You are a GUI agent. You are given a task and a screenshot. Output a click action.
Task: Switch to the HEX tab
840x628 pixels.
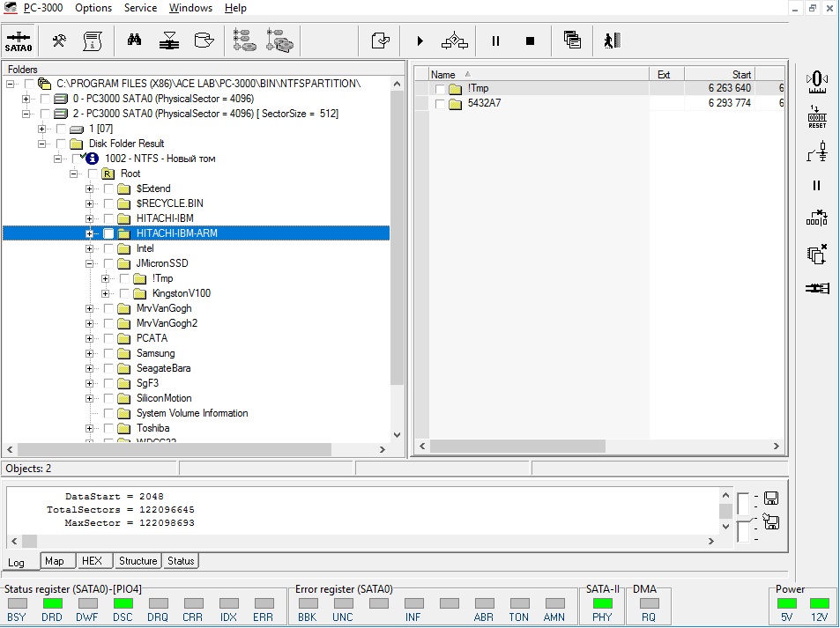[x=92, y=561]
